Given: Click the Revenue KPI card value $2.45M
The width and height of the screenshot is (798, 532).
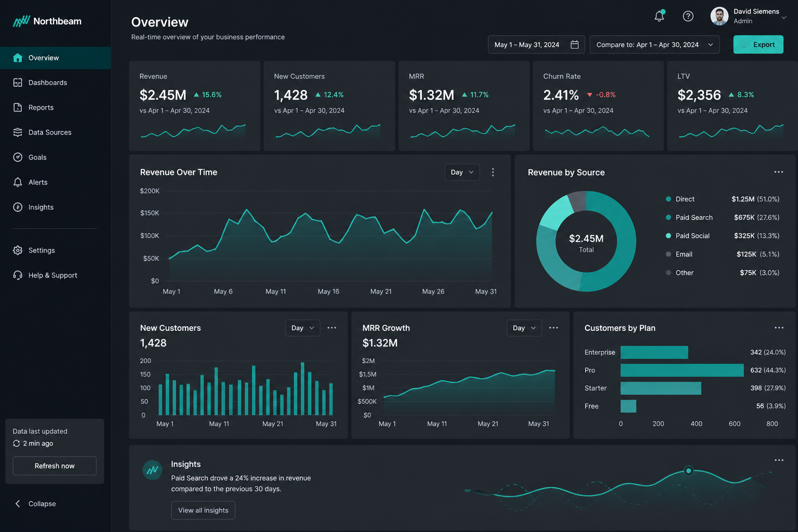Looking at the screenshot, I should 163,95.
